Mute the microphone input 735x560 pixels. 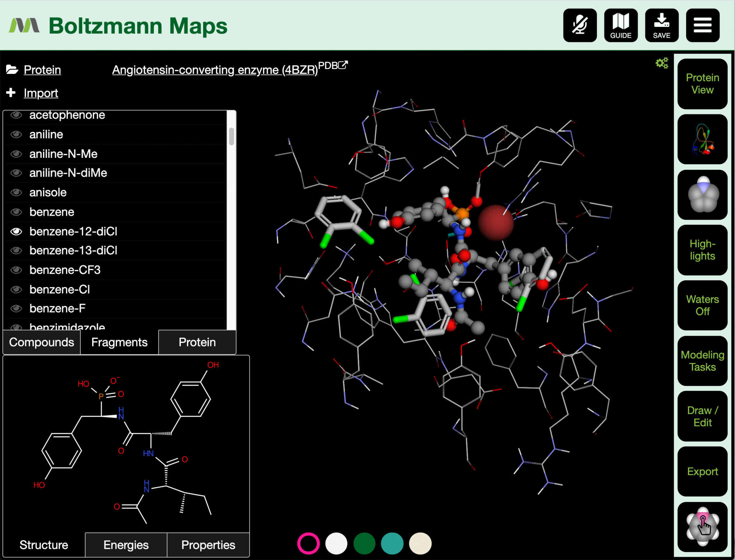[580, 25]
